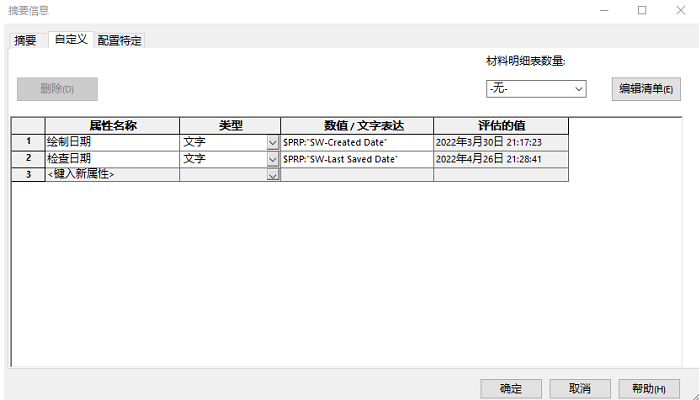Screen dimensions: 700x400
Task: Click the 数值 / 文字表达 column header
Action: pyautogui.click(x=357, y=126)
